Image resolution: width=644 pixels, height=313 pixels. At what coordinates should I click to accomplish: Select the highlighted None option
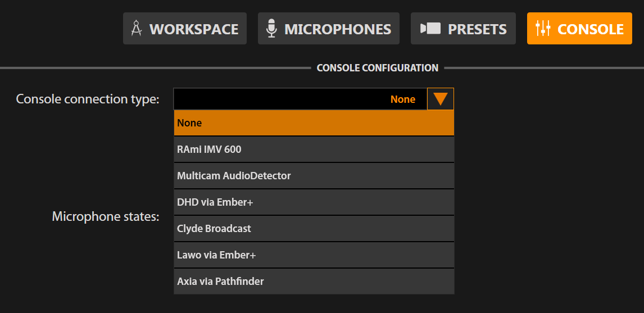[314, 123]
